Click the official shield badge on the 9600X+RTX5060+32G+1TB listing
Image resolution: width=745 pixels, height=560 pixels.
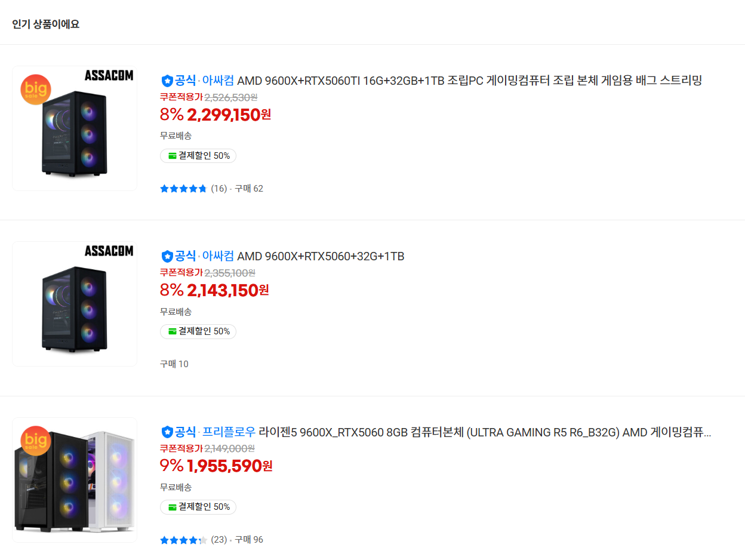pyautogui.click(x=167, y=256)
